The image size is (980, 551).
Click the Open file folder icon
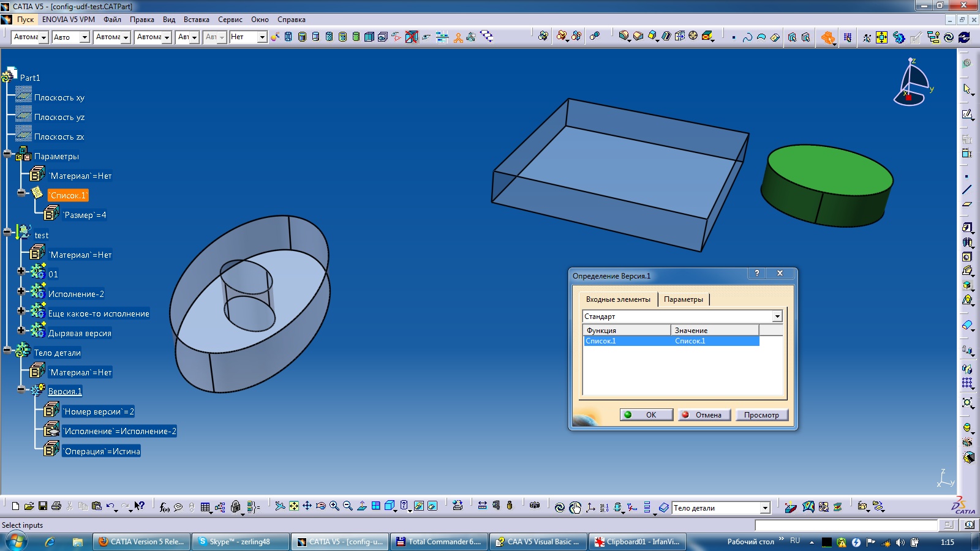[29, 506]
